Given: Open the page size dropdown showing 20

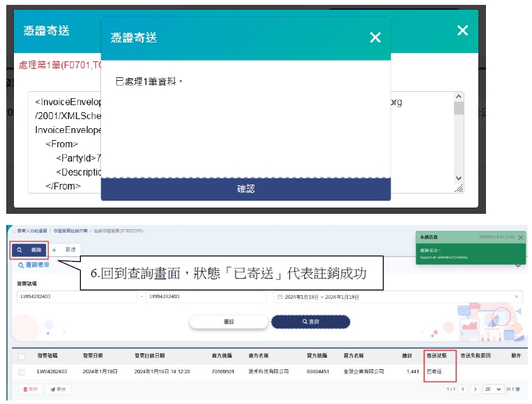Looking at the screenshot, I should coord(493,389).
